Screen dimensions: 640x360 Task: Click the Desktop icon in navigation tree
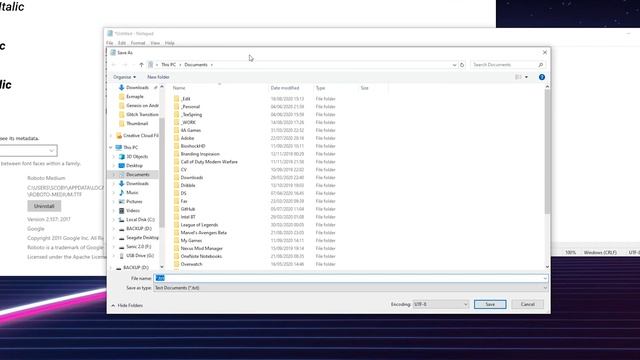122,165
